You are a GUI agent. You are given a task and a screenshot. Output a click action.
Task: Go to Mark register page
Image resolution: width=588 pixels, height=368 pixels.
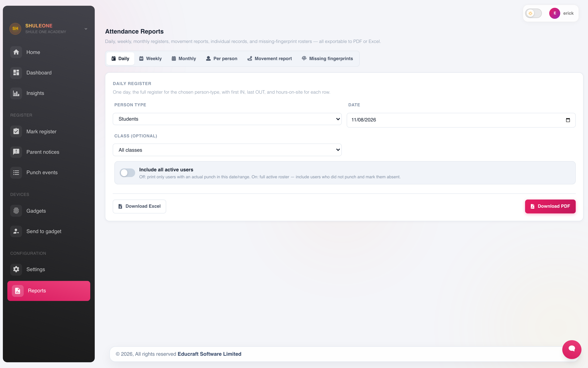coord(49,131)
